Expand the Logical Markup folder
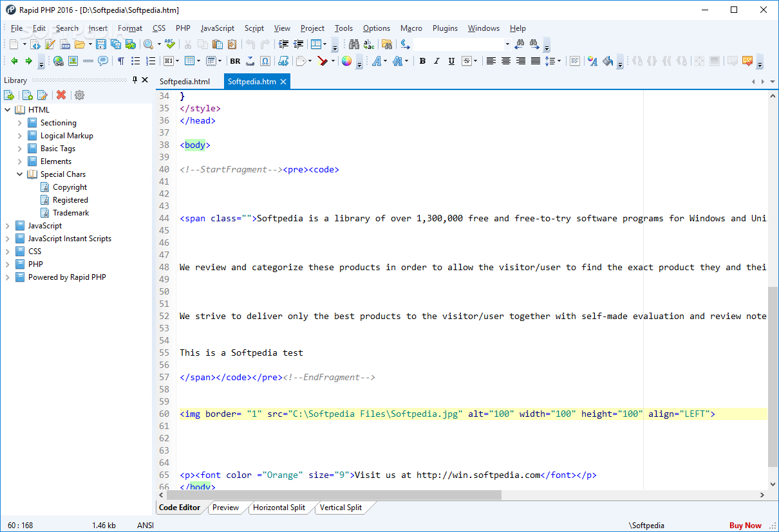The width and height of the screenshot is (779, 532). pos(20,136)
